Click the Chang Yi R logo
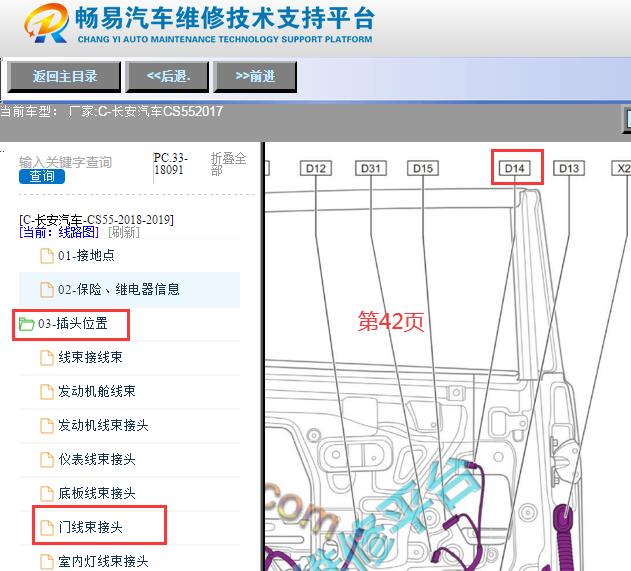Screen dimensions: 631x571 tap(46, 23)
